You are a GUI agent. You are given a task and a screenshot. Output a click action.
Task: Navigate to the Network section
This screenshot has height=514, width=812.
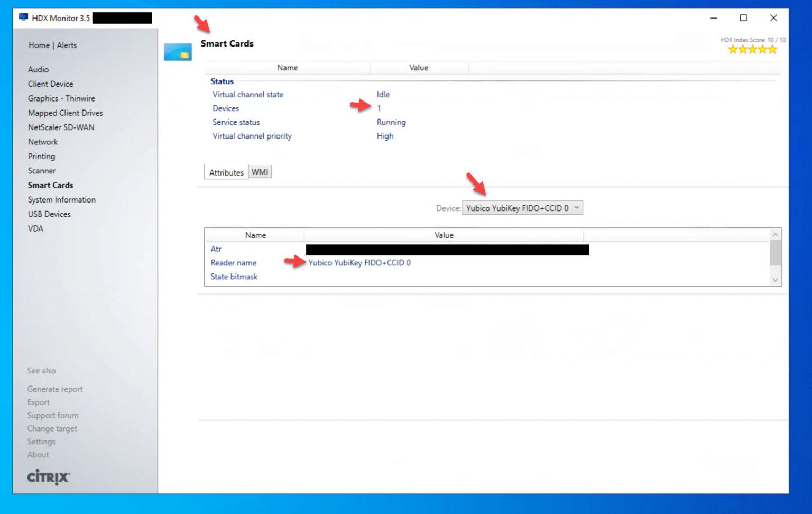[x=42, y=142]
